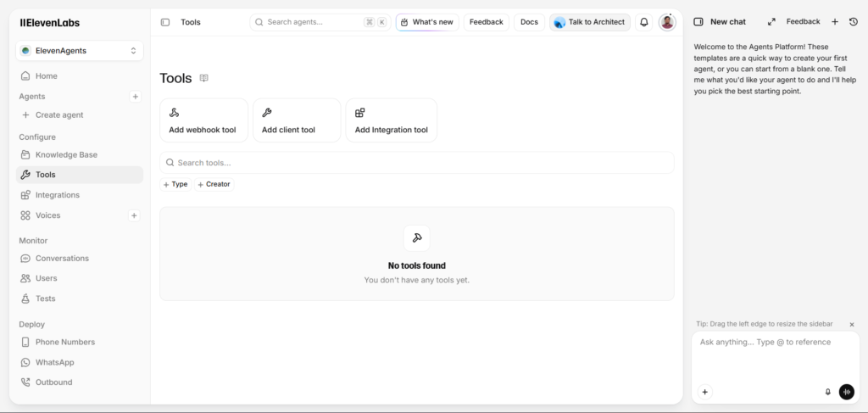Open WhatsApp under Deploy
This screenshot has width=868, height=413.
(79, 362)
